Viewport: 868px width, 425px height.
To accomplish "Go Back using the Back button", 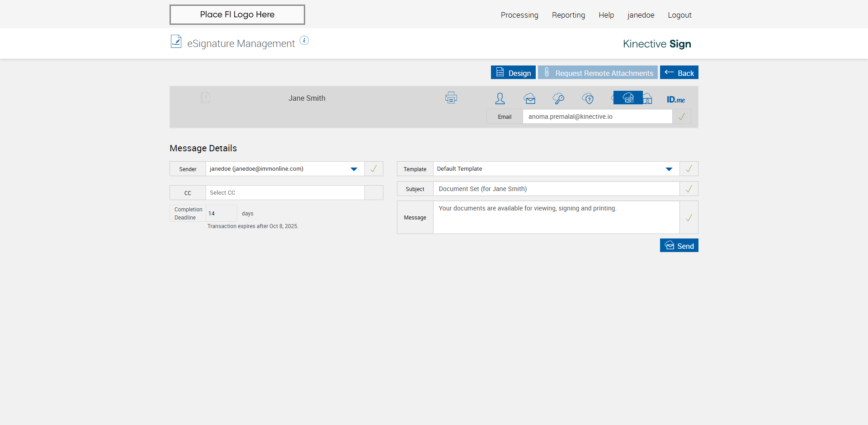I will coord(679,72).
